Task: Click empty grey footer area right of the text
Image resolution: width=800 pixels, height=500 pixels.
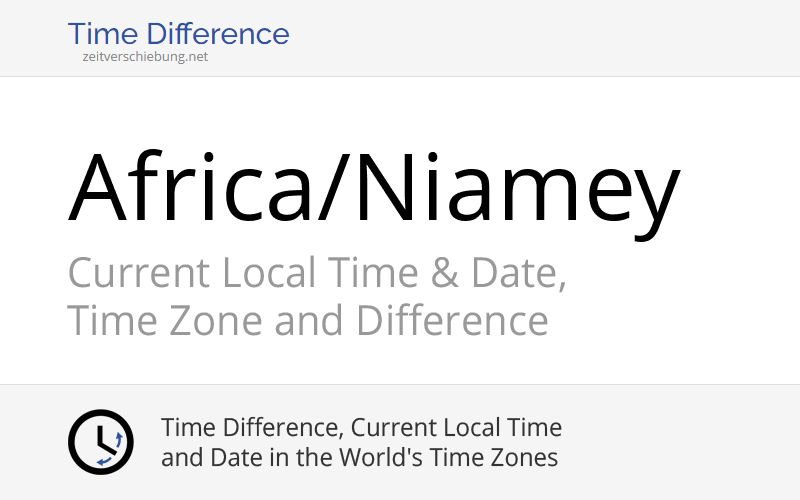Action: [690, 442]
